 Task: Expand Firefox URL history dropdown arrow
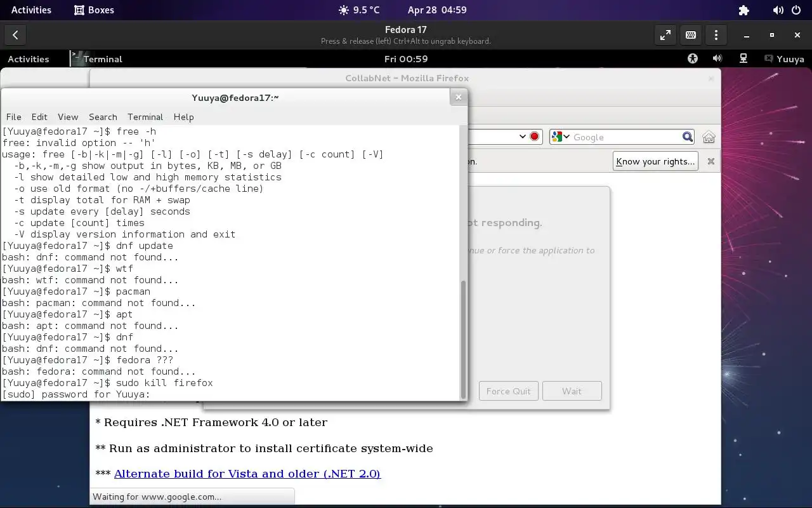coord(523,137)
